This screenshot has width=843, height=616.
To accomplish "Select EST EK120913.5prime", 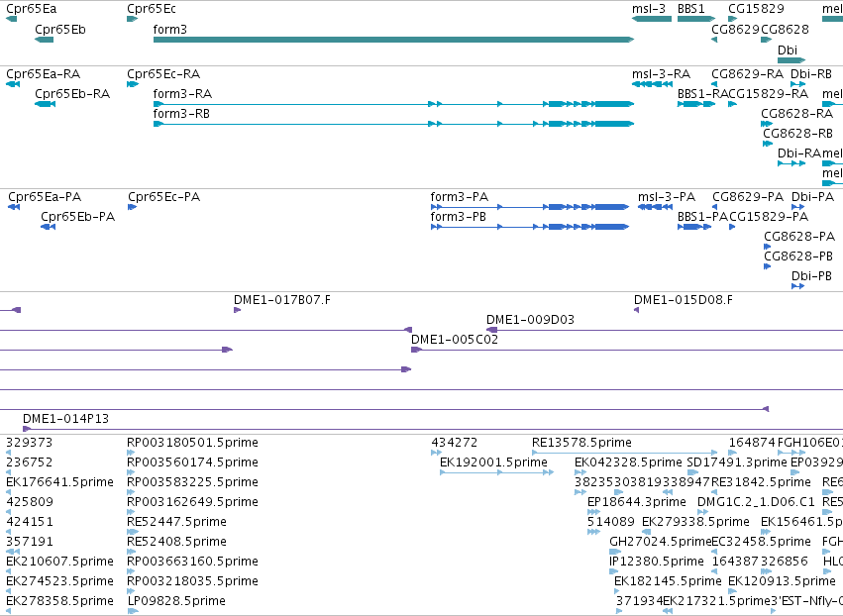I will 782,581.
